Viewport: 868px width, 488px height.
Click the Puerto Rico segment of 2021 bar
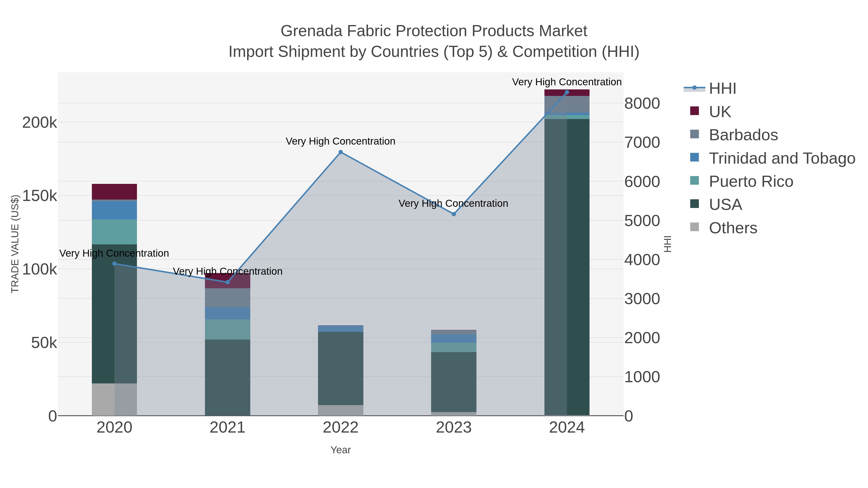click(x=227, y=329)
